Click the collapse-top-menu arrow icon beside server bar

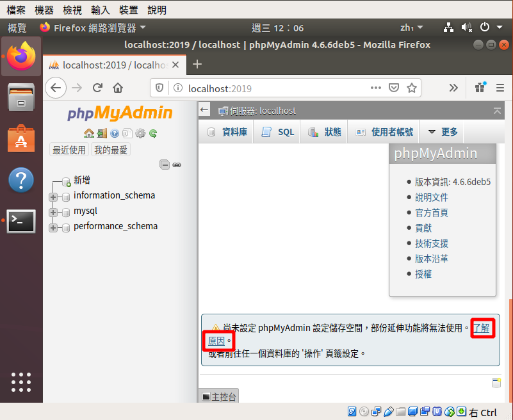point(497,111)
